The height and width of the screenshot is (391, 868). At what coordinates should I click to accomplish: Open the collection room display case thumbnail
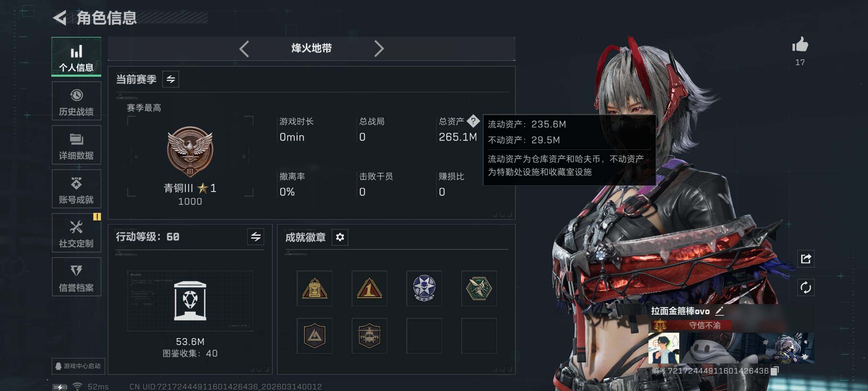pyautogui.click(x=190, y=300)
